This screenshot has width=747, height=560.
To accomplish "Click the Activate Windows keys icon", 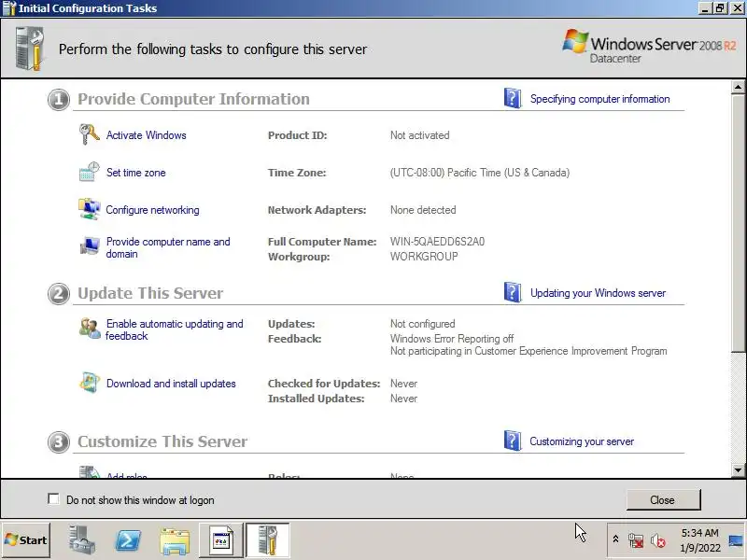I will pos(89,134).
